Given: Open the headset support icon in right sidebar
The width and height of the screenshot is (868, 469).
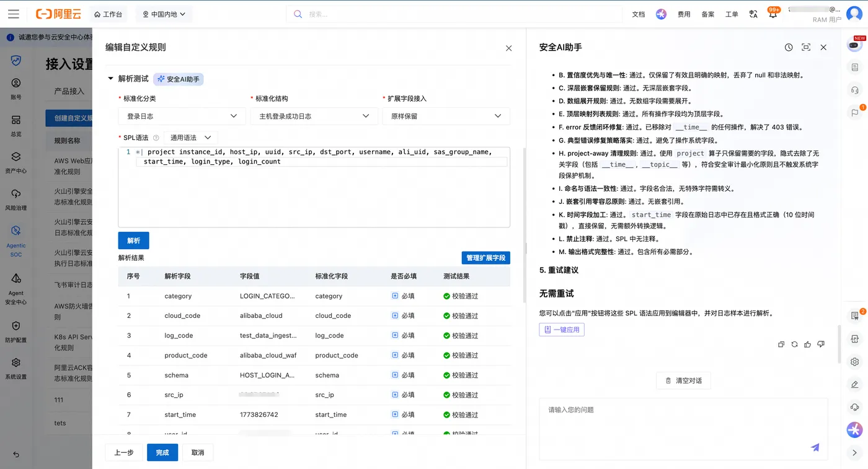Looking at the screenshot, I should (854, 90).
